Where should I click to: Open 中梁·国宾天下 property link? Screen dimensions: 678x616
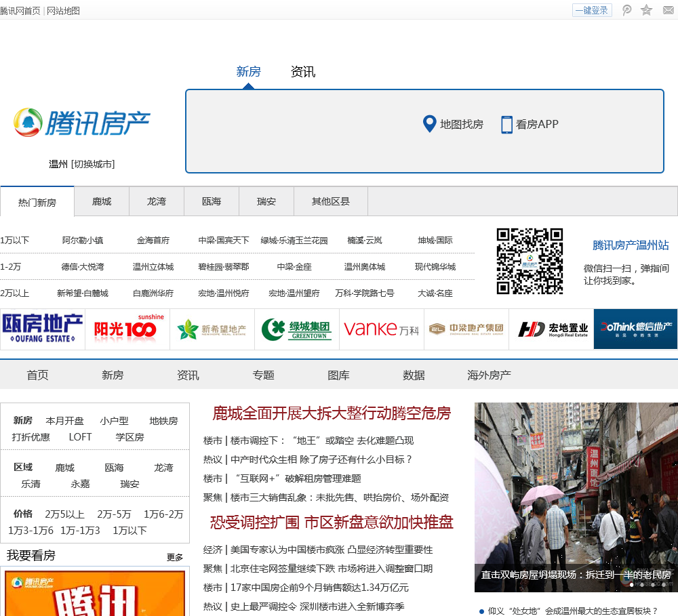(224, 241)
